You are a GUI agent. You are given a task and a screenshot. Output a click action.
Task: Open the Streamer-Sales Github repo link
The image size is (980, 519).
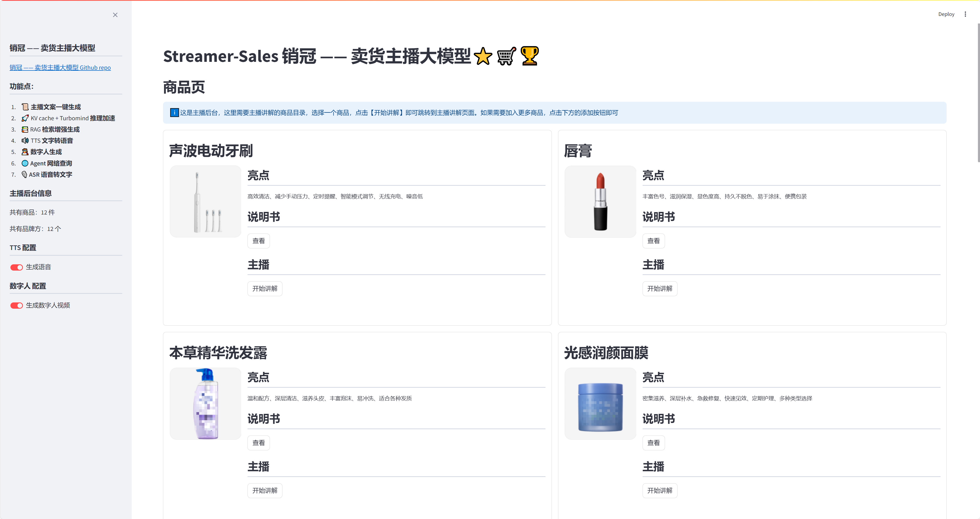(x=60, y=67)
